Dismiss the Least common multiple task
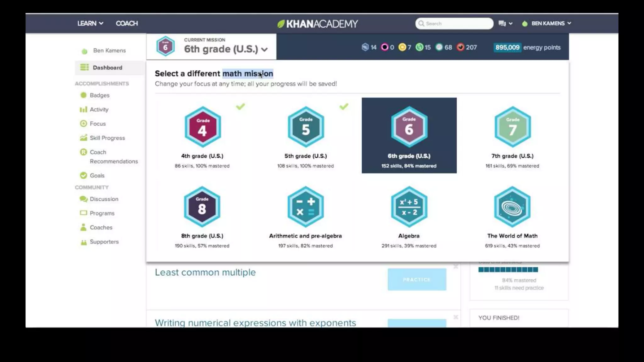 tap(456, 267)
